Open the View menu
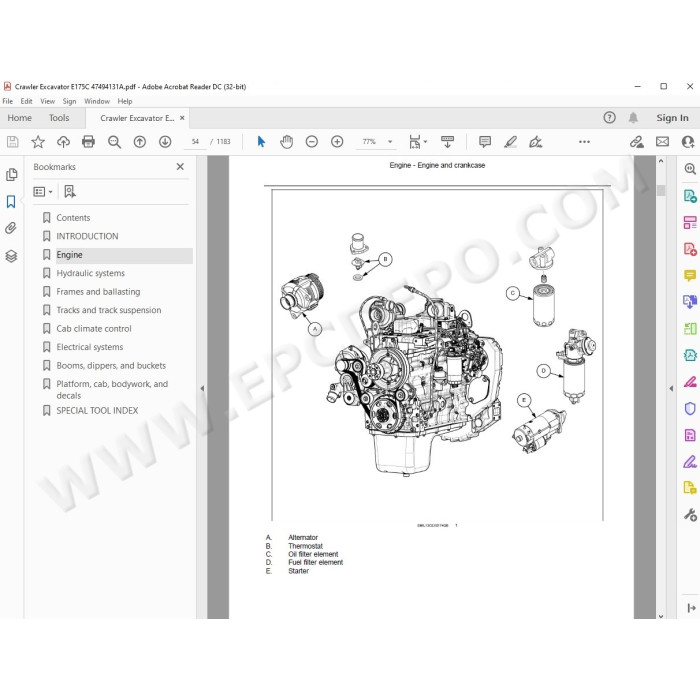This screenshot has height=700, width=700. pos(47,101)
